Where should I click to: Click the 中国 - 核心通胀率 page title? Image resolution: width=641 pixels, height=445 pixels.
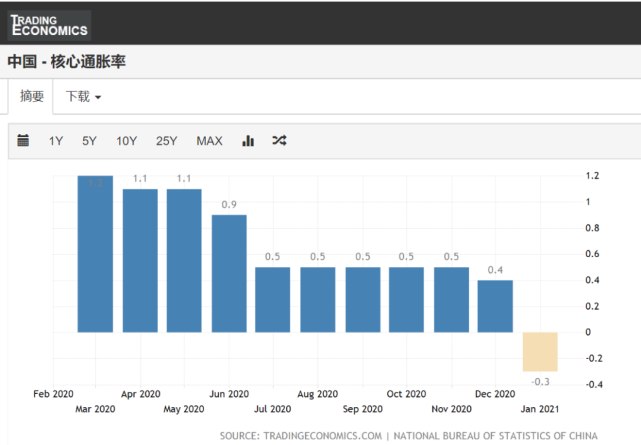coord(67,61)
